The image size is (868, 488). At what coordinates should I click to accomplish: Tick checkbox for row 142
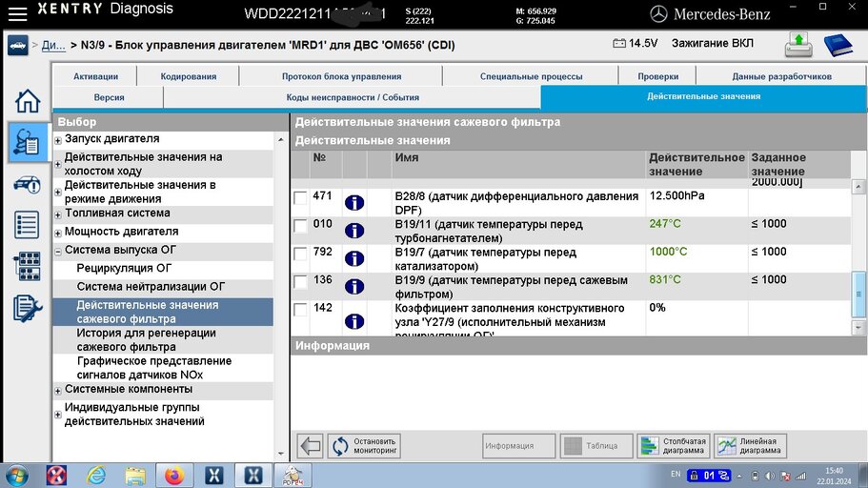[x=300, y=309]
